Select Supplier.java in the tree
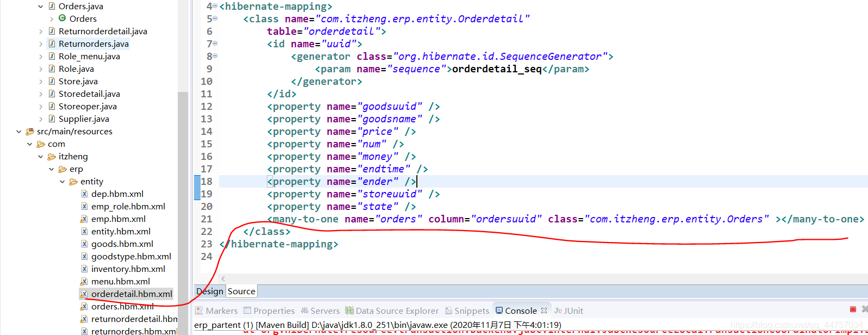Image resolution: width=868 pixels, height=335 pixels. (84, 119)
